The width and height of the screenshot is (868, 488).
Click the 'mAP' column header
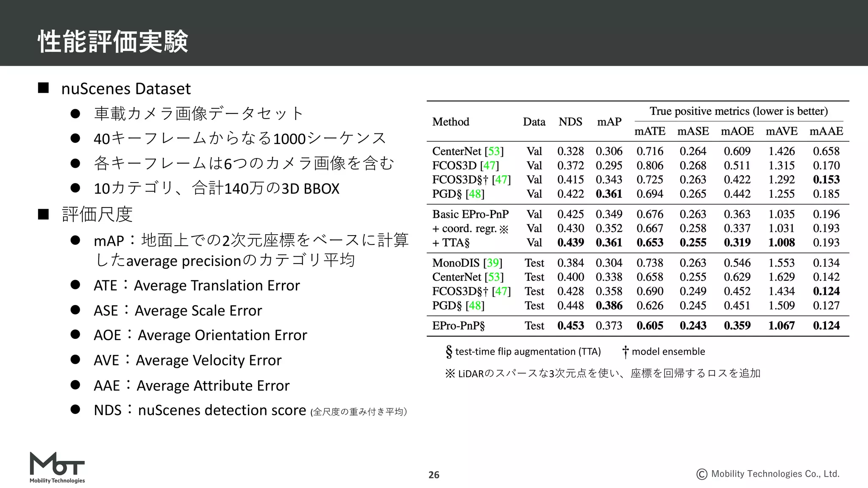click(x=609, y=122)
